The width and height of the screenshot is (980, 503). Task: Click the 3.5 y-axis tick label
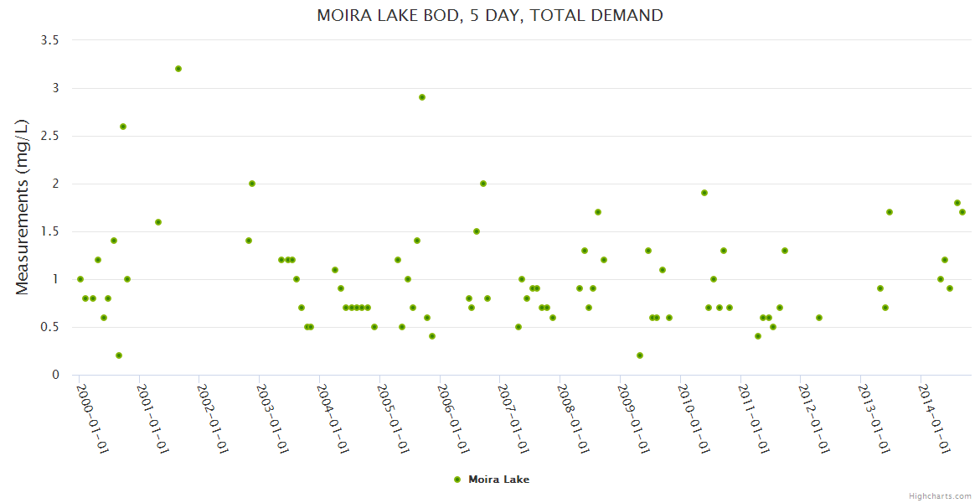click(x=49, y=40)
